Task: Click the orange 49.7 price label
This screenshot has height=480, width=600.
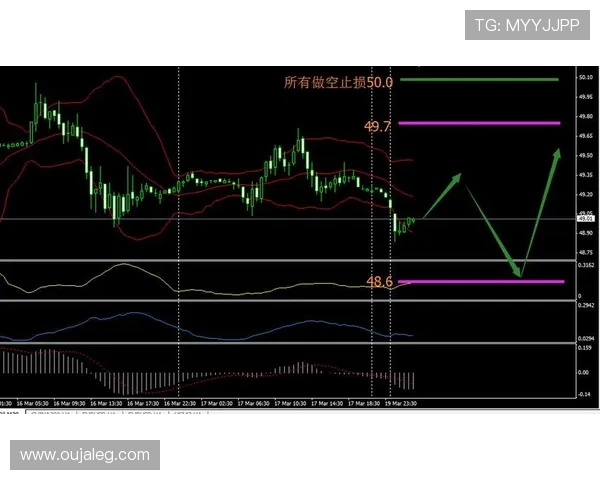Action: [378, 127]
